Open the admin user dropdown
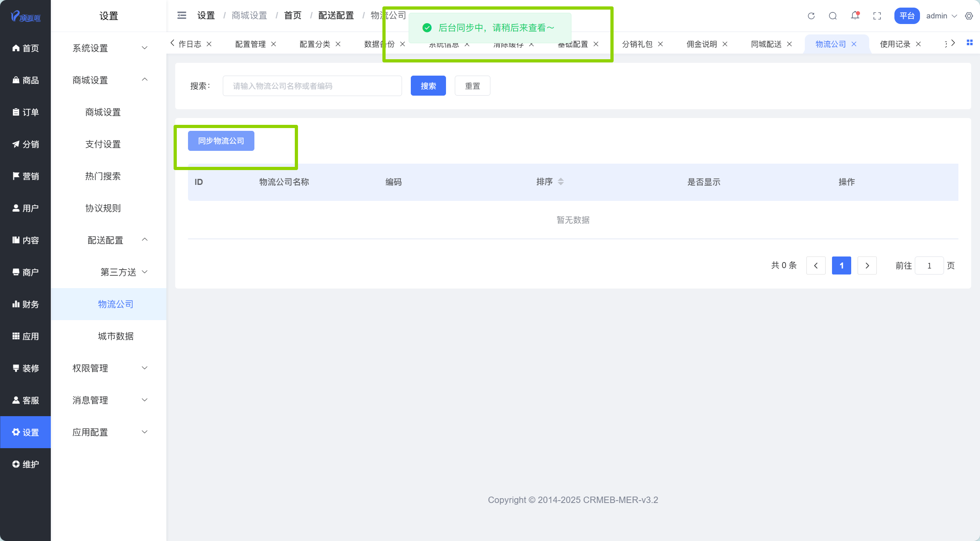980x541 pixels. click(x=942, y=16)
